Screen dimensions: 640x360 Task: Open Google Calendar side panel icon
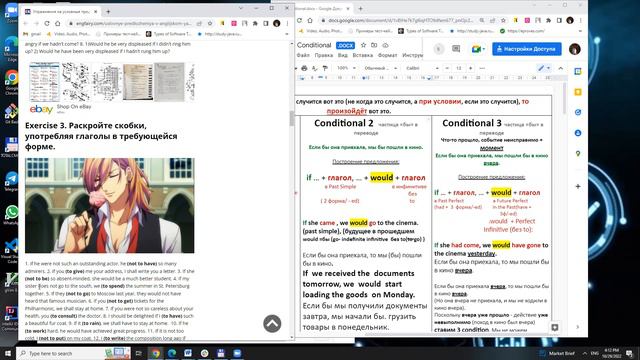[x=578, y=71]
